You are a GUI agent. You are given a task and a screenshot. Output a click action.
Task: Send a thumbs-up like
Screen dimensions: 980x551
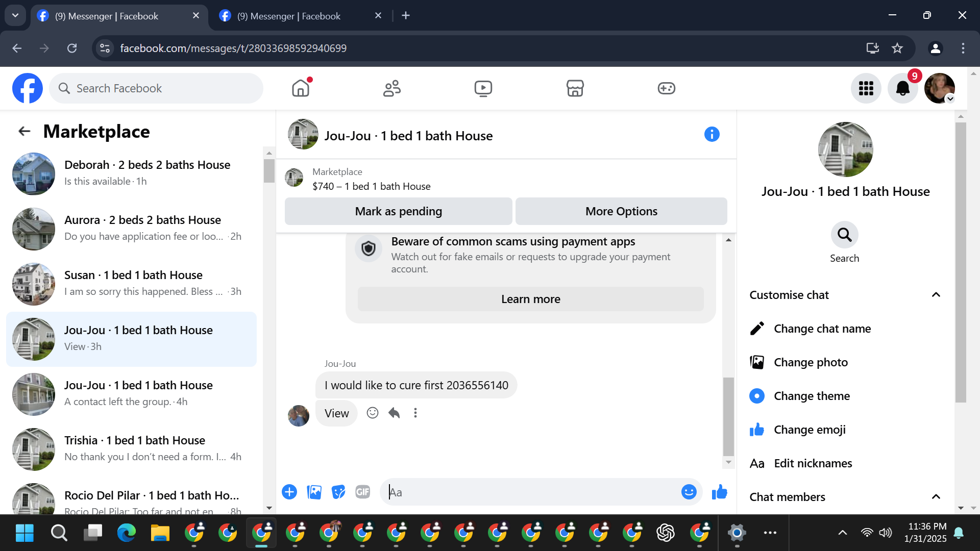pos(719,492)
